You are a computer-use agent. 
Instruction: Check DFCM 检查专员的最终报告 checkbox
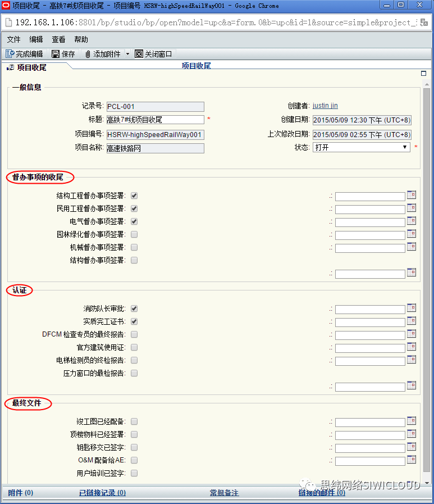click(x=134, y=334)
